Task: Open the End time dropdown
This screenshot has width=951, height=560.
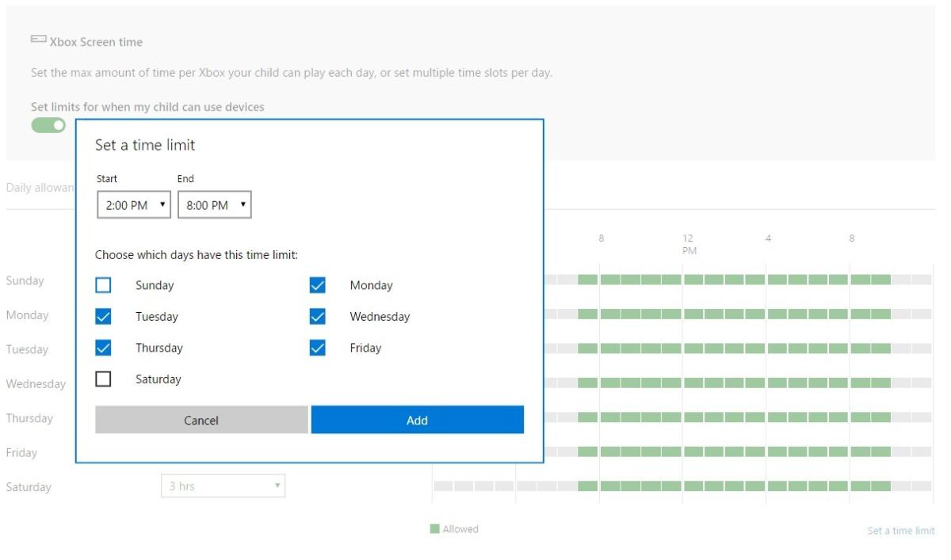Action: pos(215,205)
